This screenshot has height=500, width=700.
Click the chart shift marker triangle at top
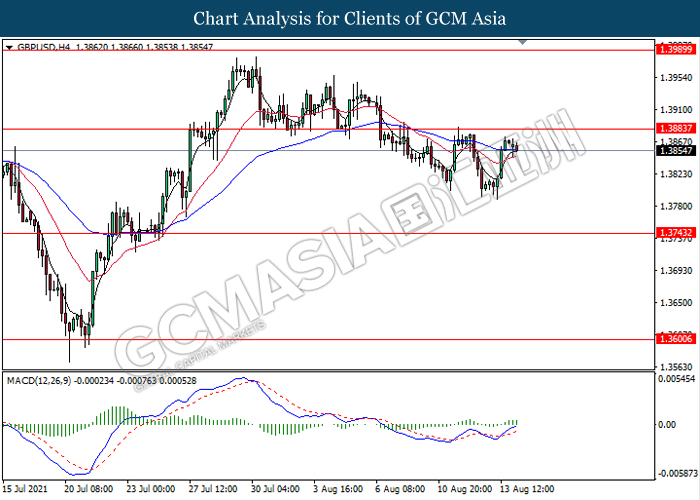523,42
